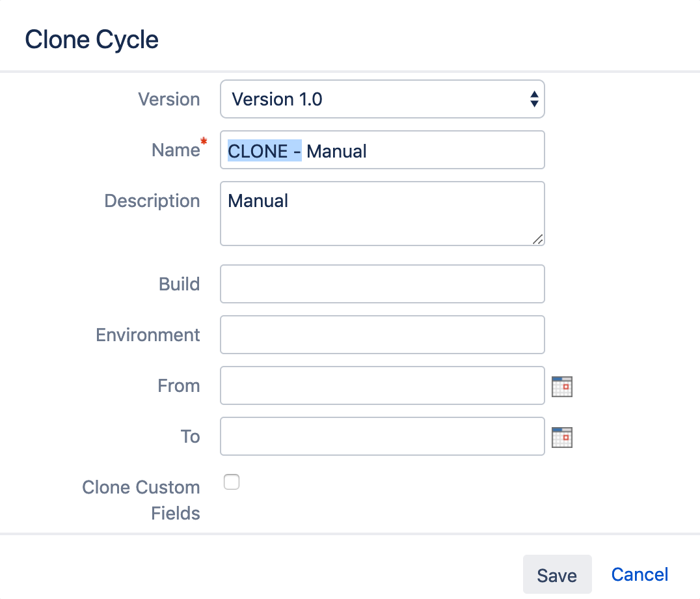
Task: Click the Name field label
Action: pos(176,150)
